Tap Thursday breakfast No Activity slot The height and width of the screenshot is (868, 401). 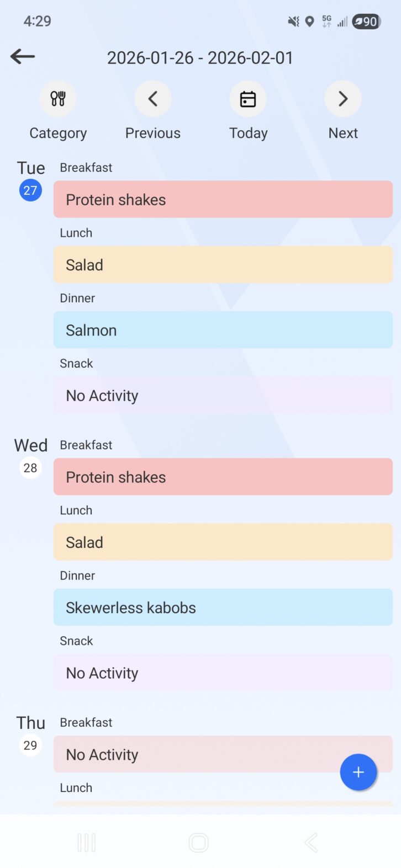[x=193, y=754]
